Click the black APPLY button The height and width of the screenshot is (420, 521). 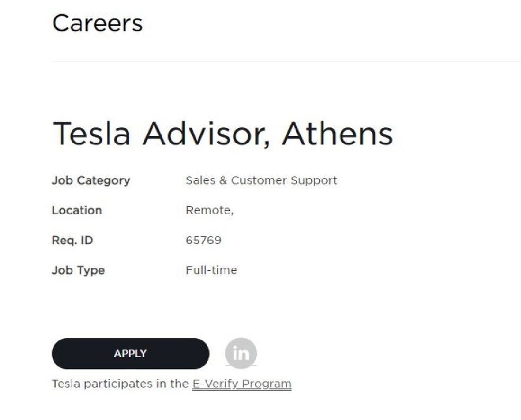point(131,354)
